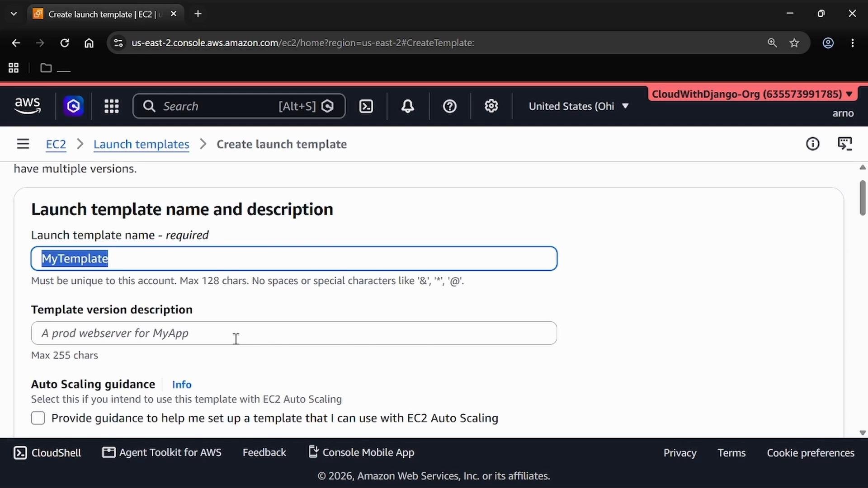Image resolution: width=868 pixels, height=488 pixels.
Task: Go to Launch templates breadcrumb link
Action: (142, 144)
